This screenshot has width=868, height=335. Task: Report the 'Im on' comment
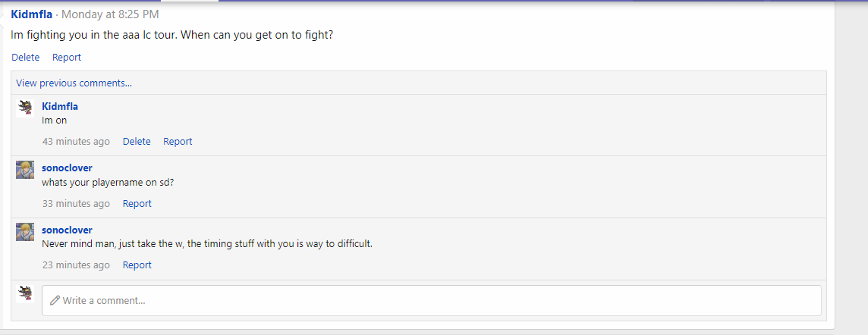178,141
